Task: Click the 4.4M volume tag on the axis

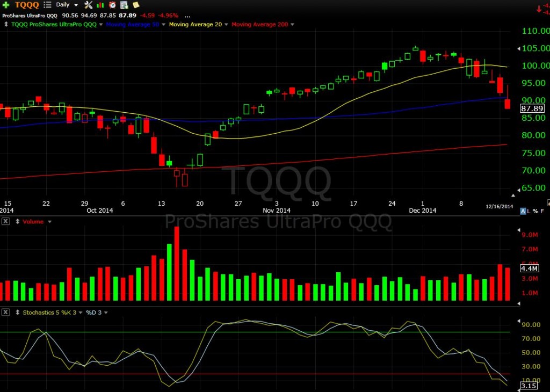Action: tap(529, 268)
